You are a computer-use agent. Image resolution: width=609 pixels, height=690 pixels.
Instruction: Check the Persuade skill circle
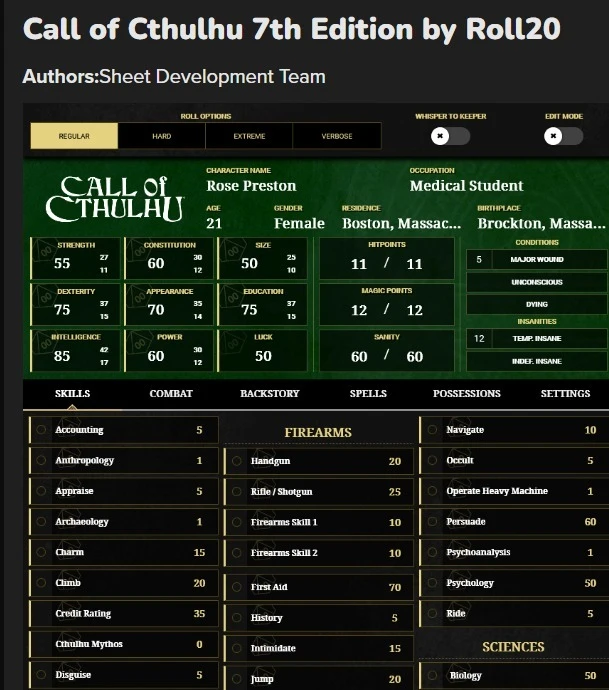tap(432, 521)
